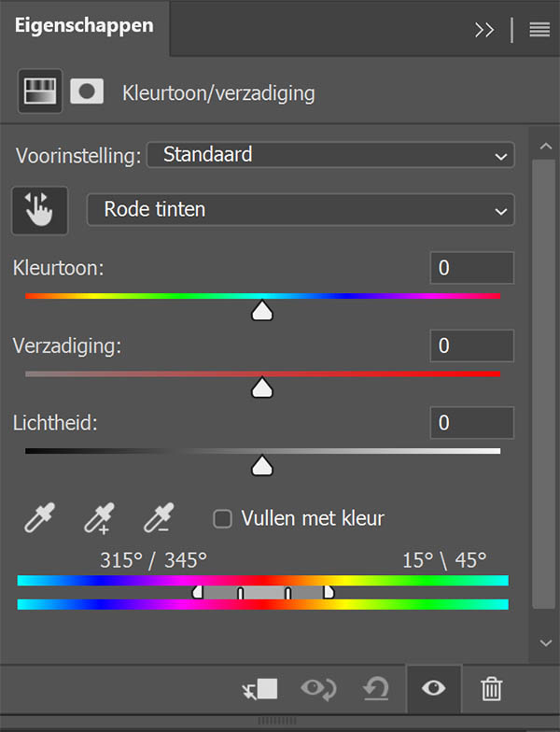This screenshot has height=732, width=560.
Task: Enable the Vullen met kleur checkbox
Action: pos(222,519)
